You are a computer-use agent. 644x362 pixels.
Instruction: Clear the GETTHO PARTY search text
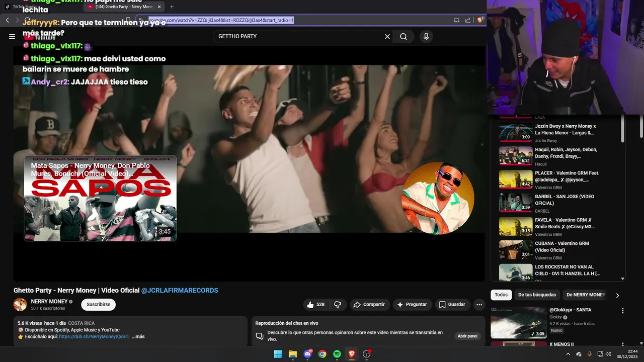pos(387,36)
